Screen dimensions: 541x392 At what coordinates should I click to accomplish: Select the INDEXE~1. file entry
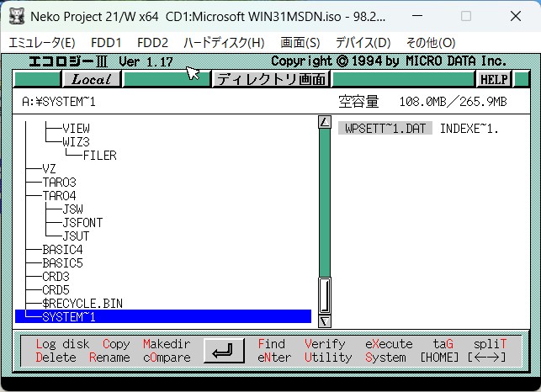(x=469, y=129)
